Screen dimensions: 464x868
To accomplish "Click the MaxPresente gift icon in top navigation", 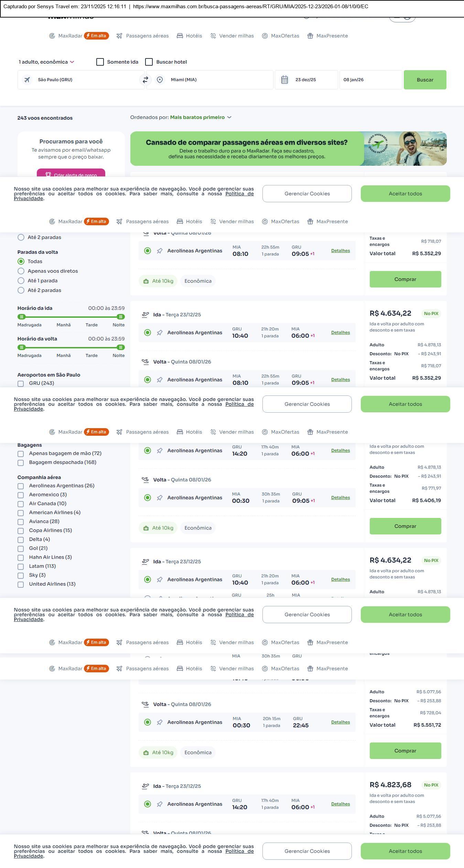I will click(x=310, y=36).
